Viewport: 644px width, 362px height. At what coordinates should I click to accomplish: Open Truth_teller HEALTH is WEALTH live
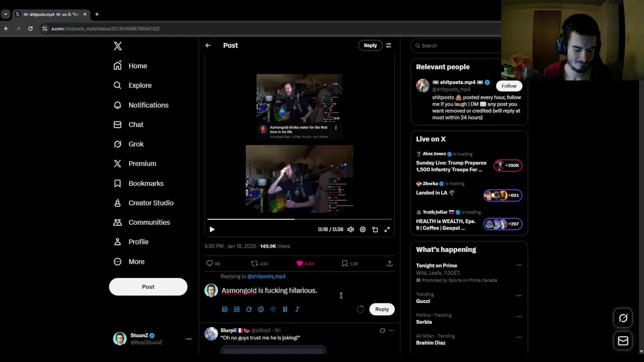coord(469,221)
